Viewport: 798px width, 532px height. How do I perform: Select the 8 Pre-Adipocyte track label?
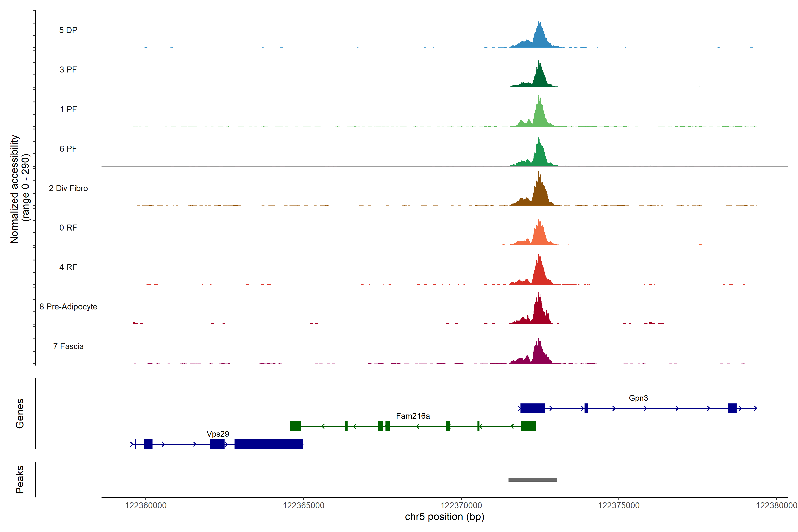[68, 307]
